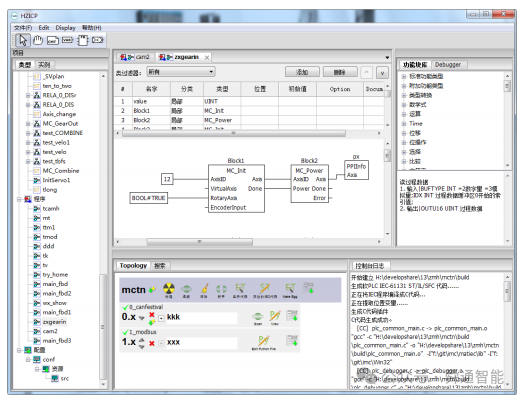The height and width of the screenshot is (398, 521).
Task: Select the arrow pointer tool in toolbar
Action: pyautogui.click(x=23, y=40)
